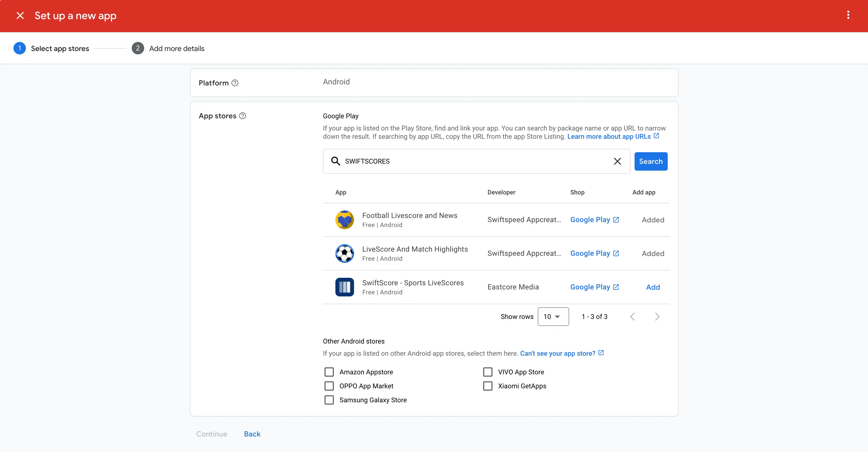The image size is (868, 452).
Task: Go to previous page of results
Action: [632, 317]
